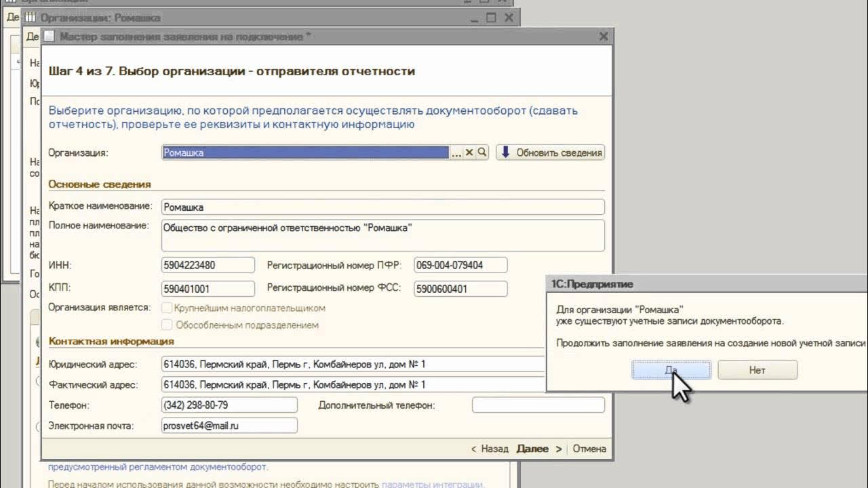Viewport: 868px width, 488px height.
Task: Toggle Обособленным подразделением checkbox
Action: [166, 325]
